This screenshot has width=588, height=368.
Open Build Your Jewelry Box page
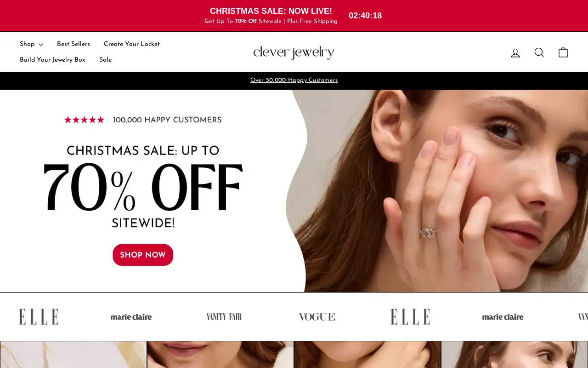(x=52, y=60)
